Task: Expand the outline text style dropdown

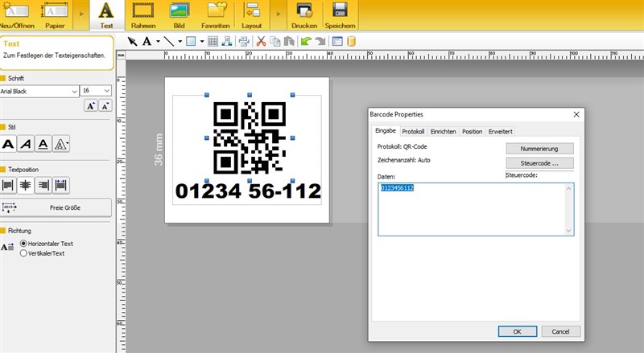Action: pos(67,144)
